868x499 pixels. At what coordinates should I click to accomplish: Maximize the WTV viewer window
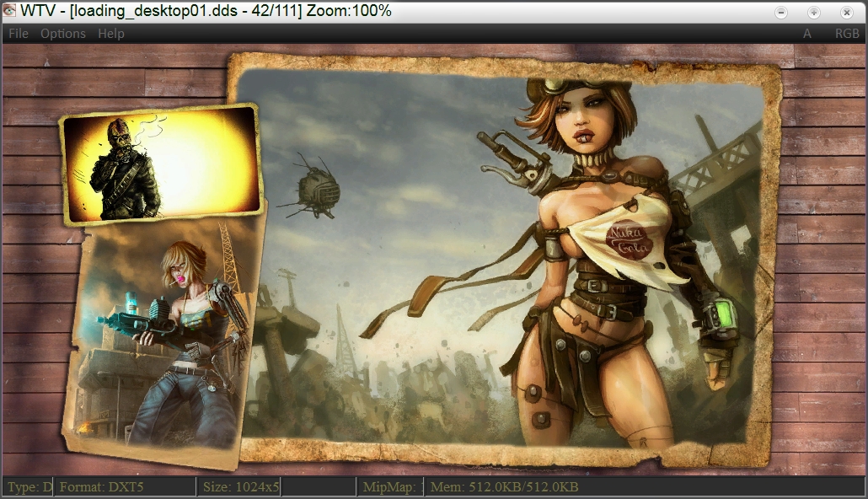pyautogui.click(x=813, y=12)
